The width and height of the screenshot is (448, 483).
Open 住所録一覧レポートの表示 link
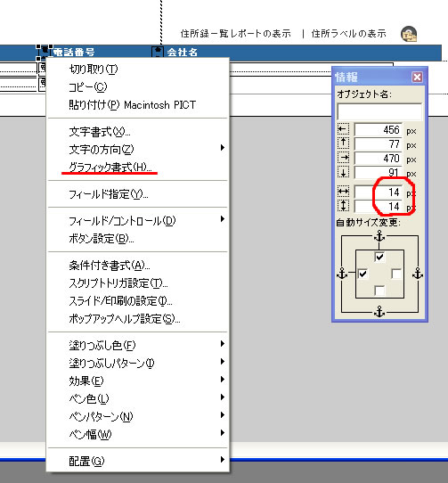(x=235, y=34)
